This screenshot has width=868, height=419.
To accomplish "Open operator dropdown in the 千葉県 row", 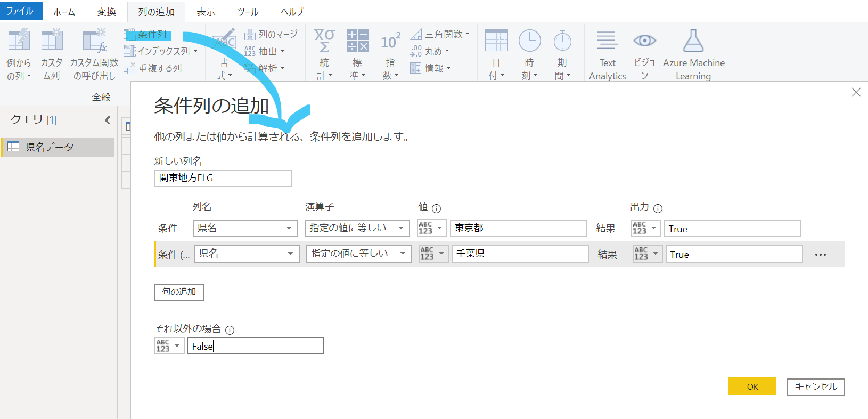I will (359, 254).
